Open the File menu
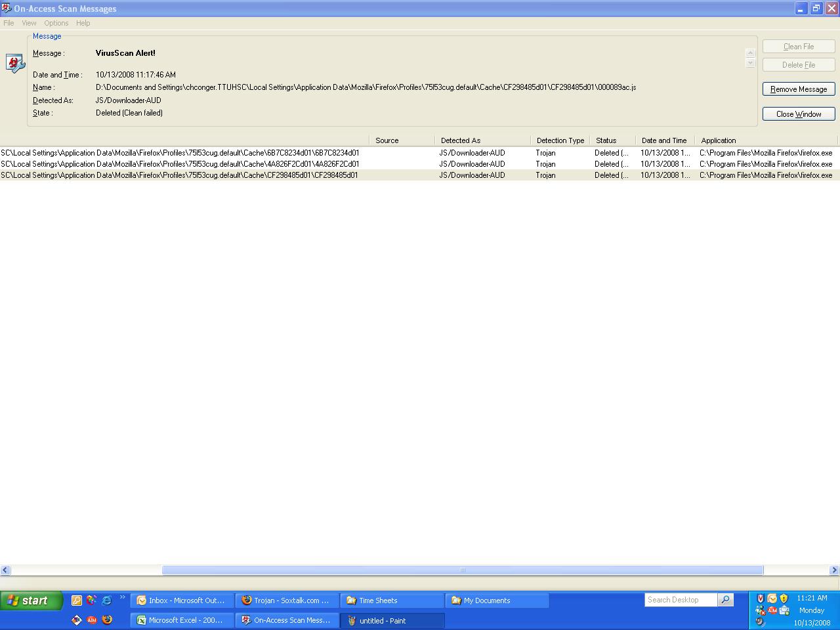Image resolution: width=840 pixels, height=630 pixels. (9, 23)
